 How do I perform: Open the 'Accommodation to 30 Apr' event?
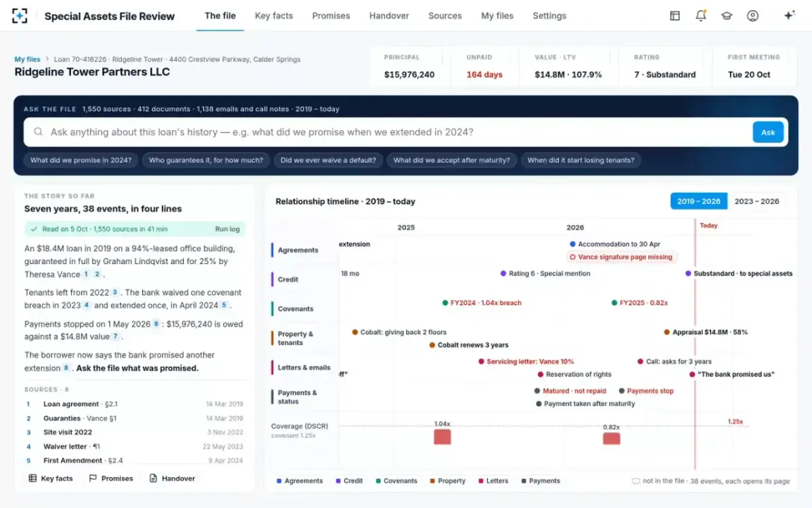(x=615, y=244)
